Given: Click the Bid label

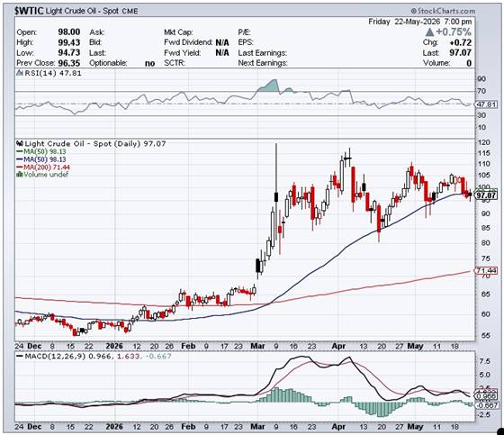Looking at the screenshot, I should [x=95, y=42].
